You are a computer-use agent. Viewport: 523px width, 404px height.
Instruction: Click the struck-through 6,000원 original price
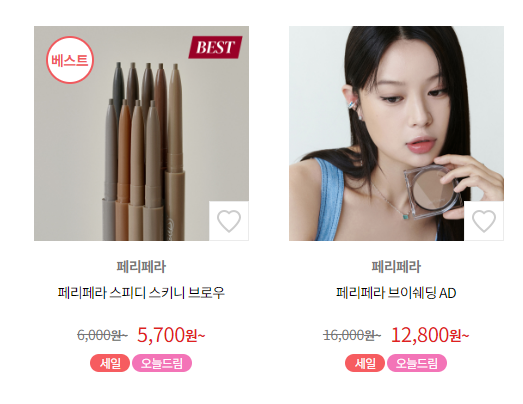(x=102, y=335)
